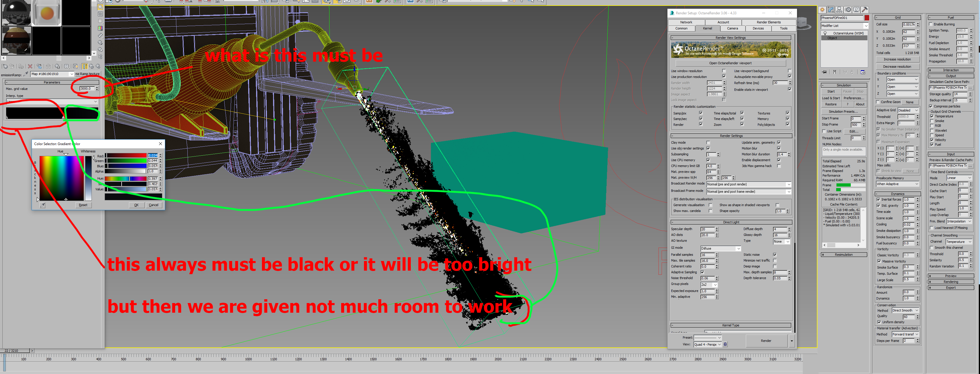Click the Max. grid value field
The width and height of the screenshot is (980, 374).
pos(87,88)
